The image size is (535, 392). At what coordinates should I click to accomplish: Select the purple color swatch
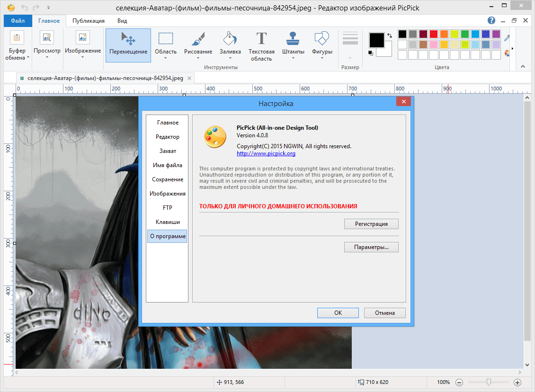(x=496, y=34)
